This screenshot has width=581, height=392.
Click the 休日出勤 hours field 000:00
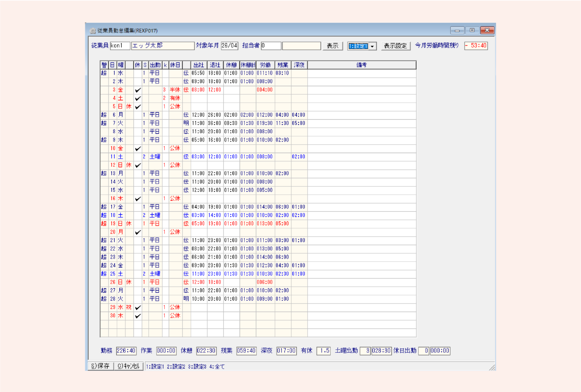tap(440, 351)
